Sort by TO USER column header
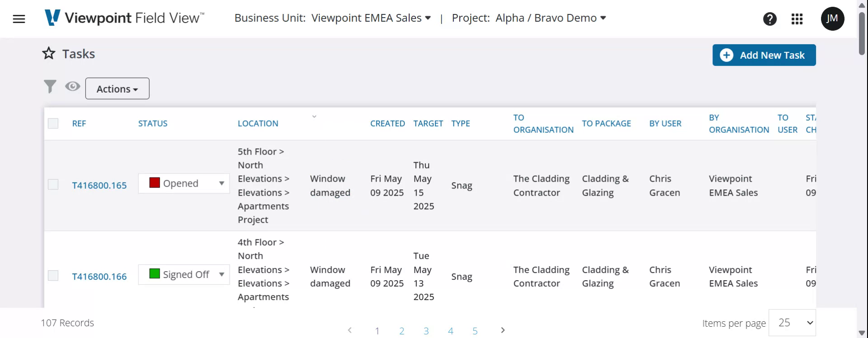Screen dimensions: 868x338 click(x=788, y=123)
